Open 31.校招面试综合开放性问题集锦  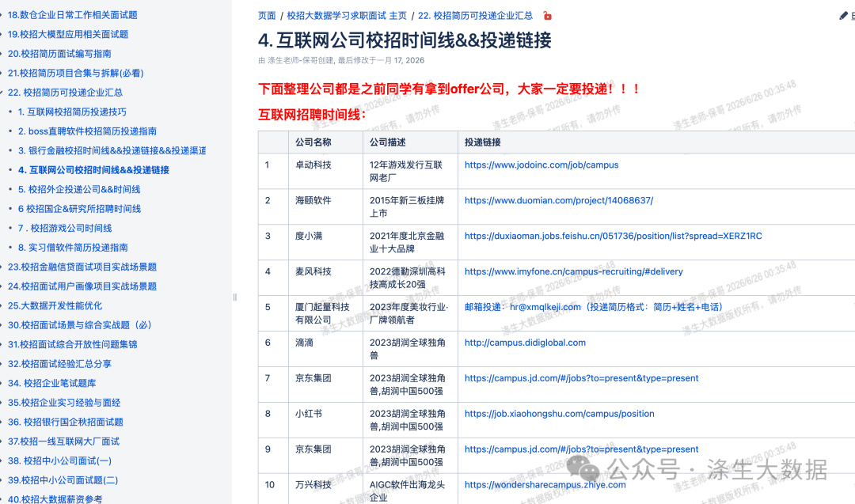(73, 344)
